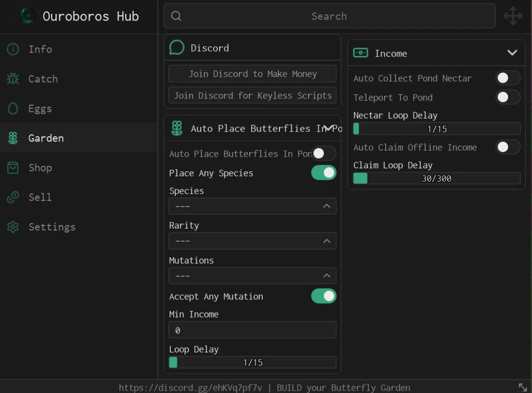Go to the Eggs tab
The height and width of the screenshot is (393, 532).
click(x=79, y=109)
